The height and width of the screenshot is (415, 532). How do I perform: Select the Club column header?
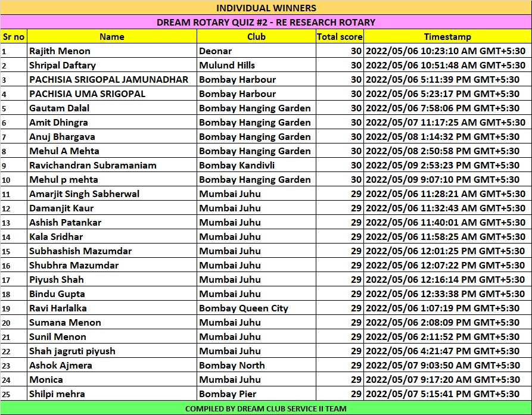(x=256, y=36)
